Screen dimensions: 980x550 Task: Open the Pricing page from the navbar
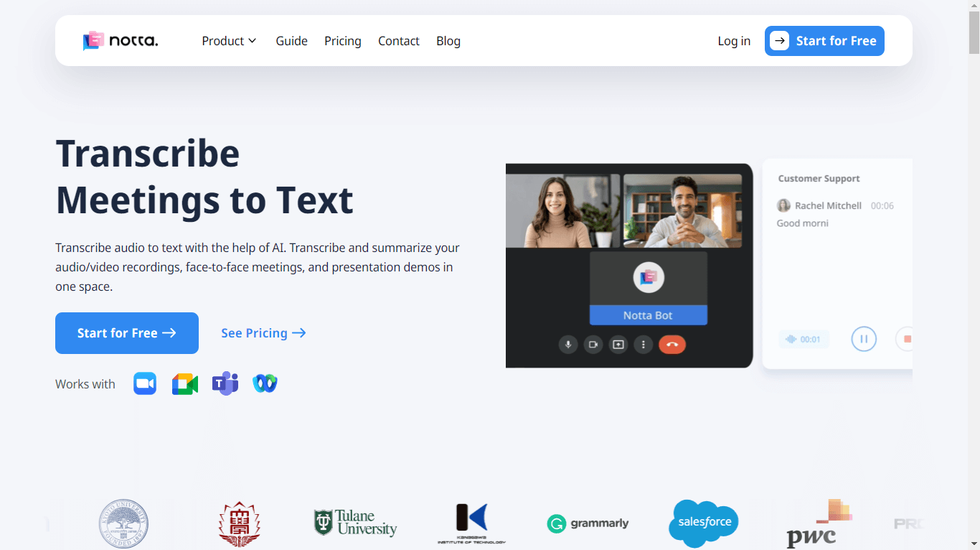point(343,41)
